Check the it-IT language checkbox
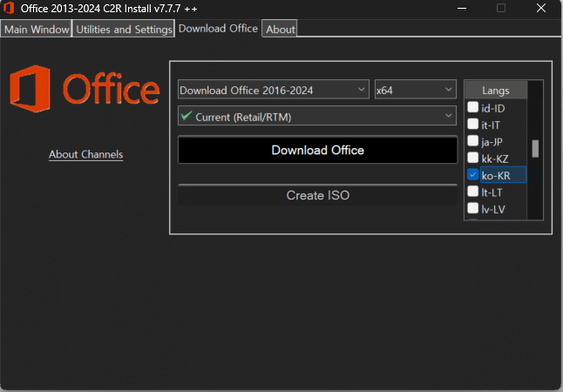Screen dimensions: 563x392 [473, 124]
